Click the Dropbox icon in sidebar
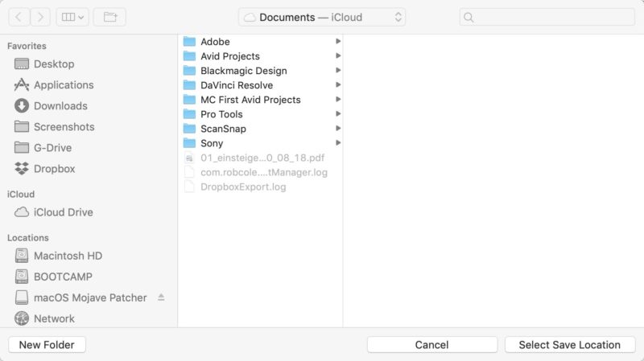Image resolution: width=644 pixels, height=361 pixels. pyautogui.click(x=22, y=169)
